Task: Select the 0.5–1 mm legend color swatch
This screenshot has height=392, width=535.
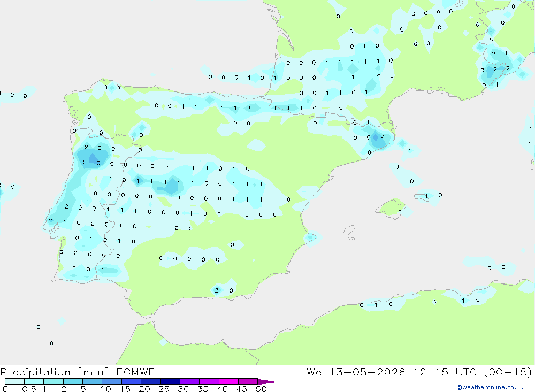Action: tap(34, 381)
